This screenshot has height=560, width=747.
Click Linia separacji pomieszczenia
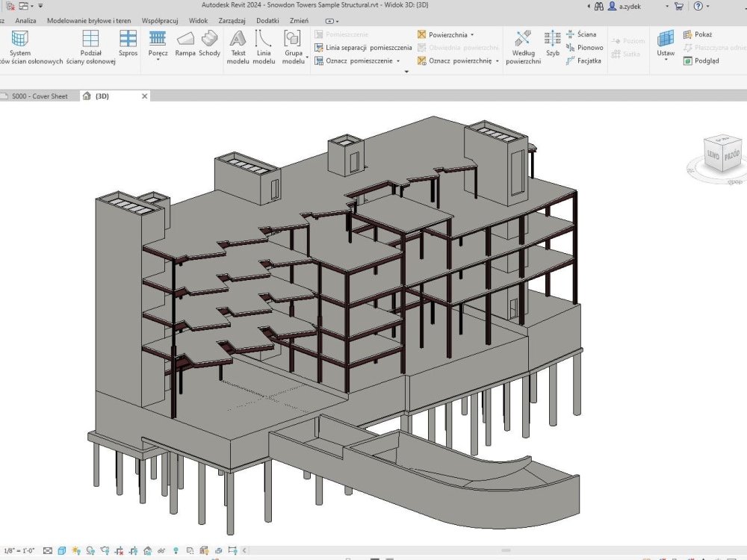363,48
